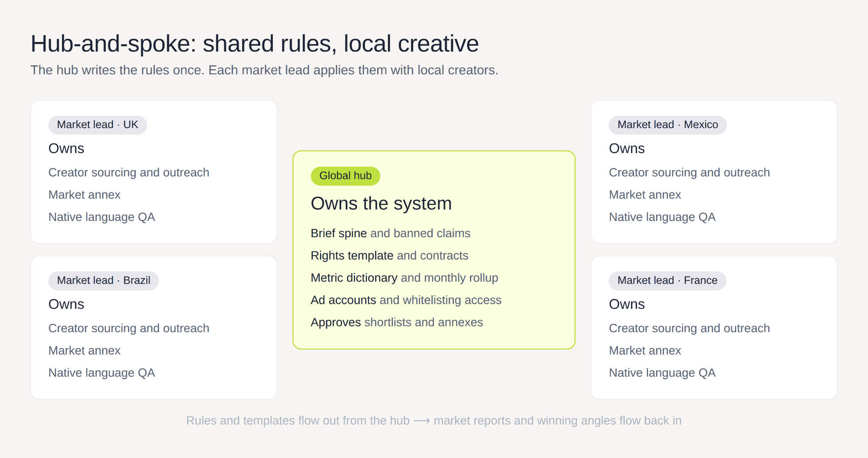Click 'Native language QA' in Brazil card

click(x=102, y=373)
